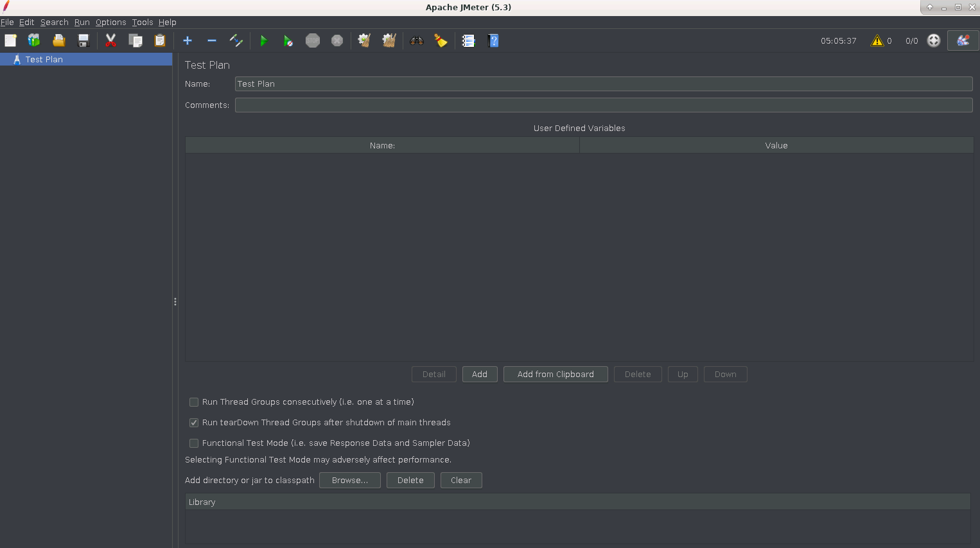Image resolution: width=980 pixels, height=548 pixels.
Task: Save the test plan using floppy icon
Action: click(x=83, y=40)
